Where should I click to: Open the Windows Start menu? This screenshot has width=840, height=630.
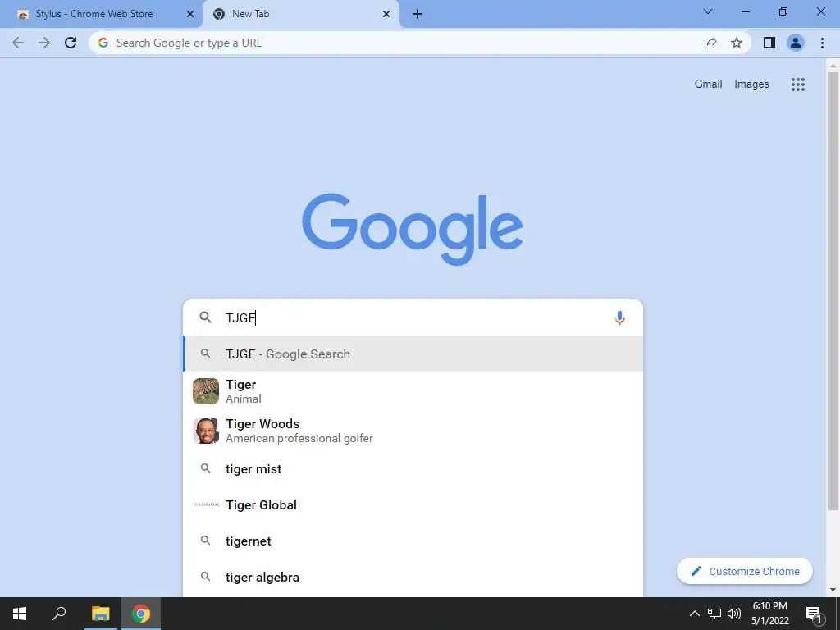tap(20, 614)
